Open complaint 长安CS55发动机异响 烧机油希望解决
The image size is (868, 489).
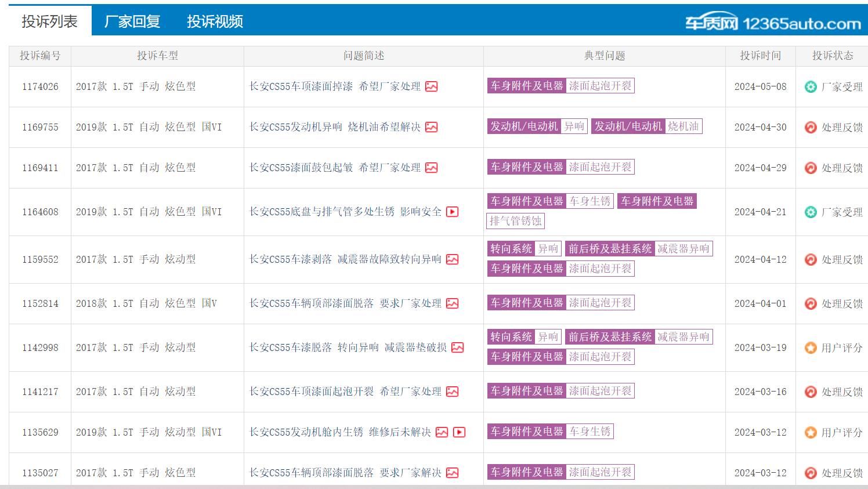click(335, 127)
